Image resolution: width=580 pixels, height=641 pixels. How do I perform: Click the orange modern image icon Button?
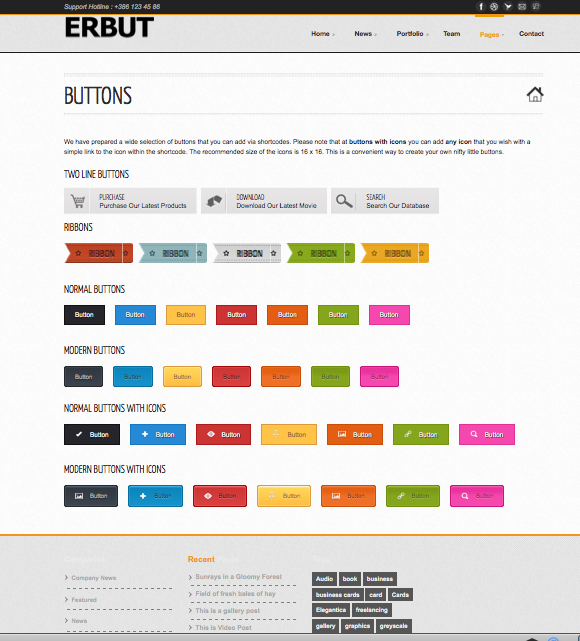pos(348,496)
